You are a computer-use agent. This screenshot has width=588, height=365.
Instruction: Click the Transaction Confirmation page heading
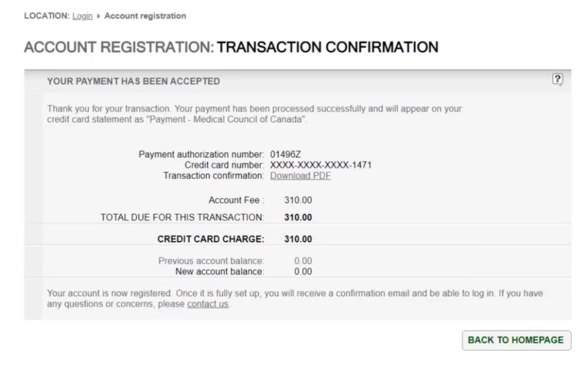(x=327, y=47)
